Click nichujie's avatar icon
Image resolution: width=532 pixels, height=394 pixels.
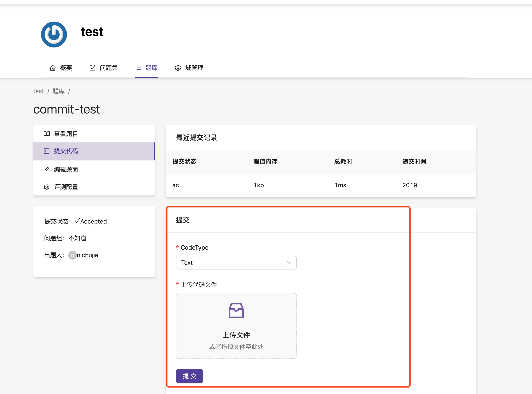[73, 255]
